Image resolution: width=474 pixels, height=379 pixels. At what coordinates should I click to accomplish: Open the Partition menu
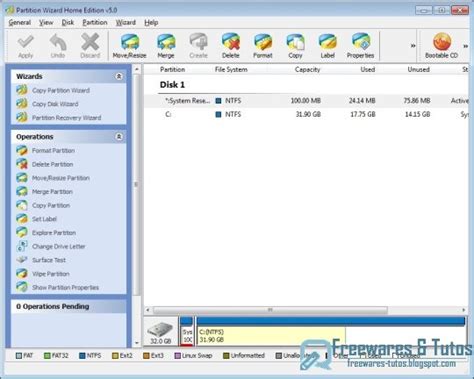coord(95,23)
